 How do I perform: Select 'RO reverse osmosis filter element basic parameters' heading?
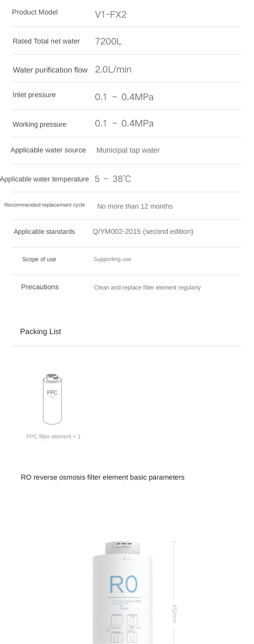[102, 477]
